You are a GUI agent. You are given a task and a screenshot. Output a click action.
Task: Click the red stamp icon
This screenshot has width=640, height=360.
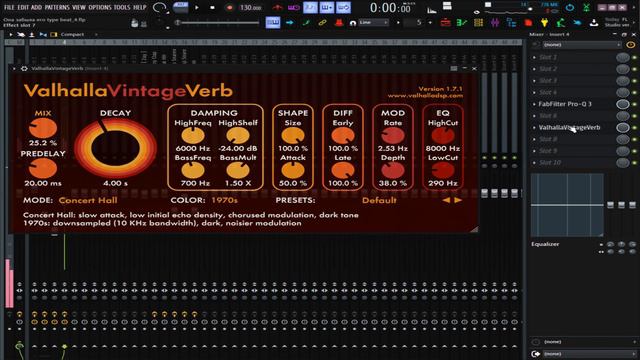[338, 23]
